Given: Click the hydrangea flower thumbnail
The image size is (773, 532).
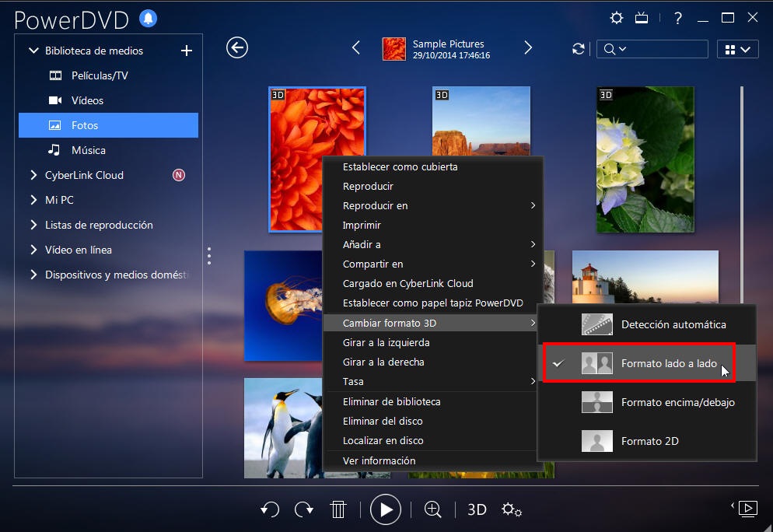Looking at the screenshot, I should click(645, 159).
